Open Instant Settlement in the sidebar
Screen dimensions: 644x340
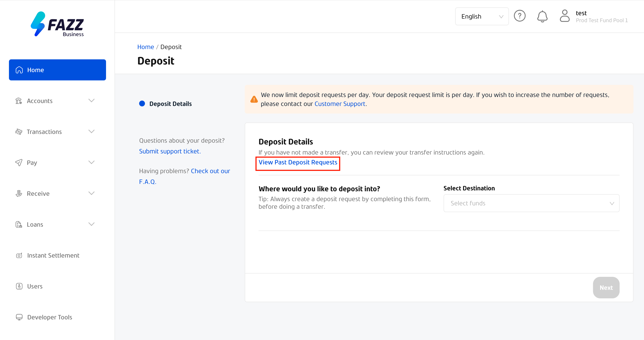tap(57, 255)
